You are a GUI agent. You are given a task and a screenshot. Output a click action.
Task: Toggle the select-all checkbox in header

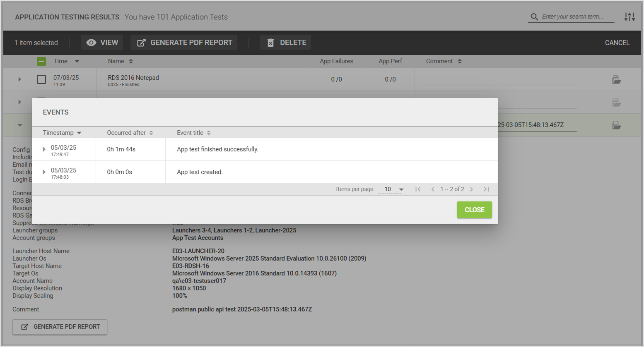coord(41,61)
